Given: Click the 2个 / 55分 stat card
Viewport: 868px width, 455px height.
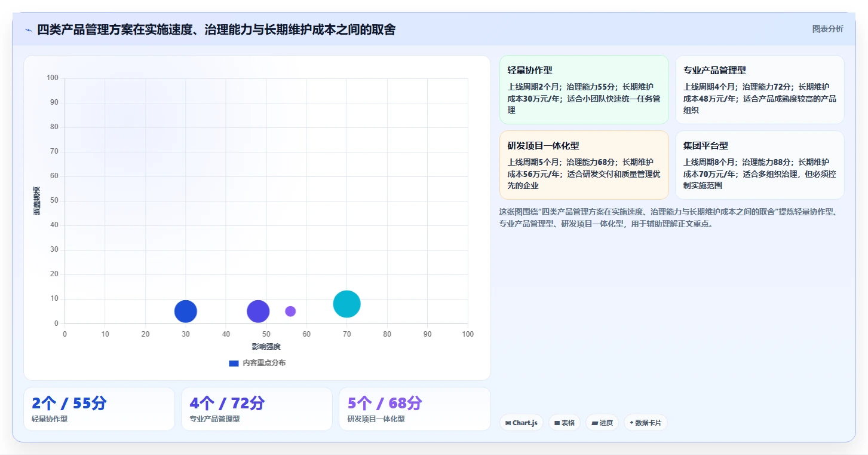Looking at the screenshot, I should pos(99,409).
